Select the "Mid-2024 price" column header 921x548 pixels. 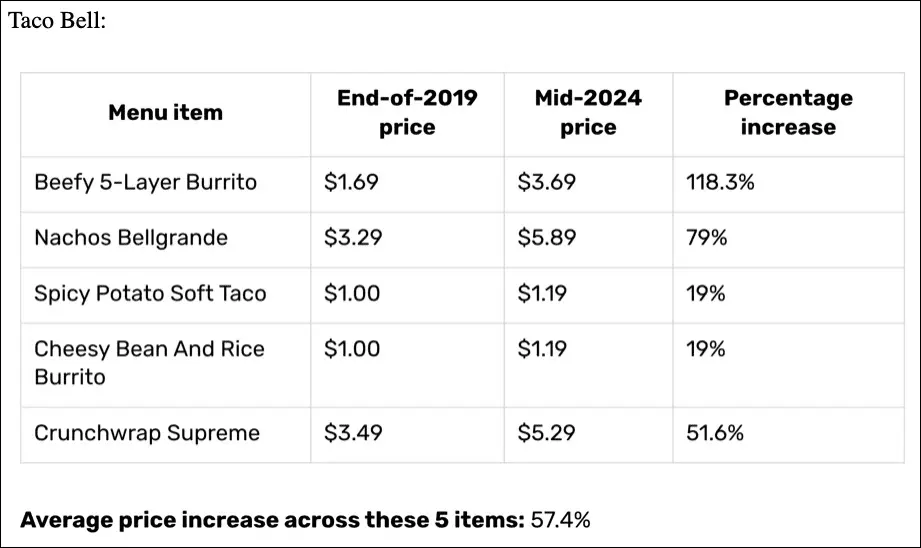588,112
